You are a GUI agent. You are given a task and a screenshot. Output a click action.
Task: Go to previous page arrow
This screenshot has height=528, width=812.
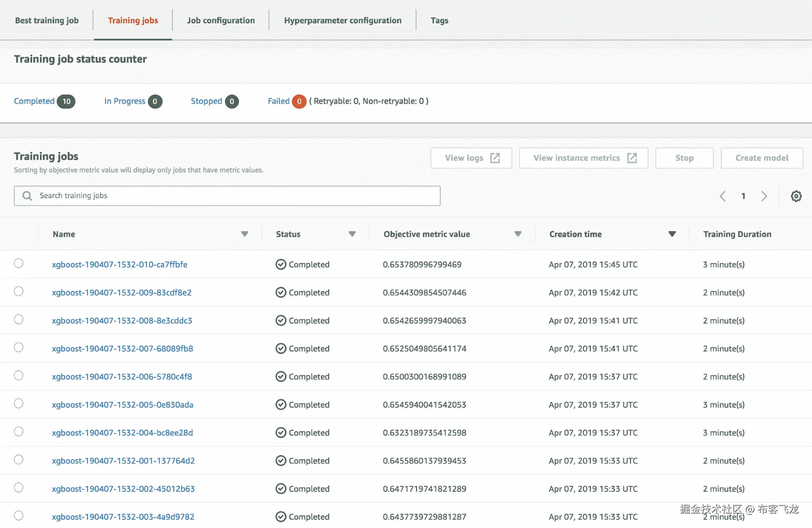(x=722, y=196)
